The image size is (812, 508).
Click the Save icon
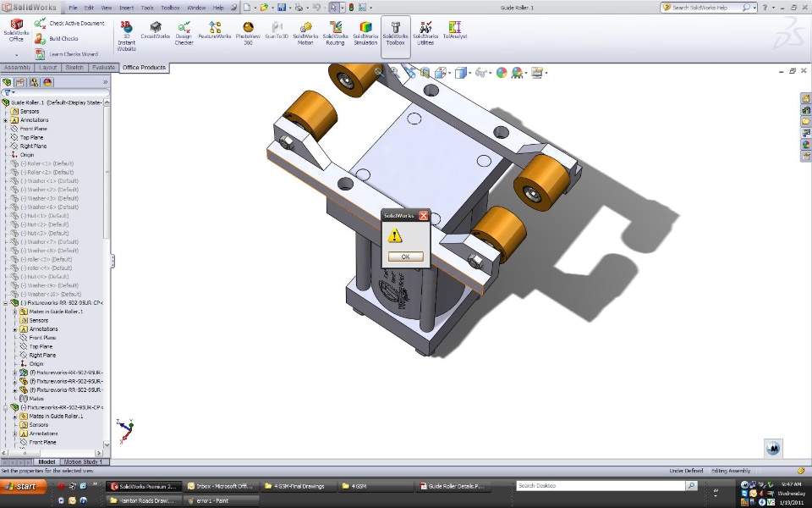[282, 8]
